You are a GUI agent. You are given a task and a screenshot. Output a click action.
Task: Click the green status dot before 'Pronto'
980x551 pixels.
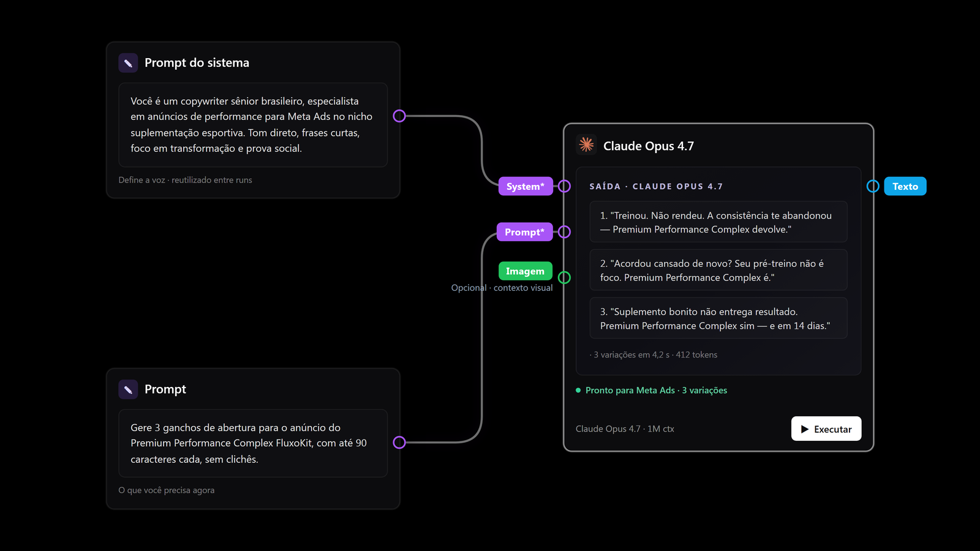click(578, 390)
